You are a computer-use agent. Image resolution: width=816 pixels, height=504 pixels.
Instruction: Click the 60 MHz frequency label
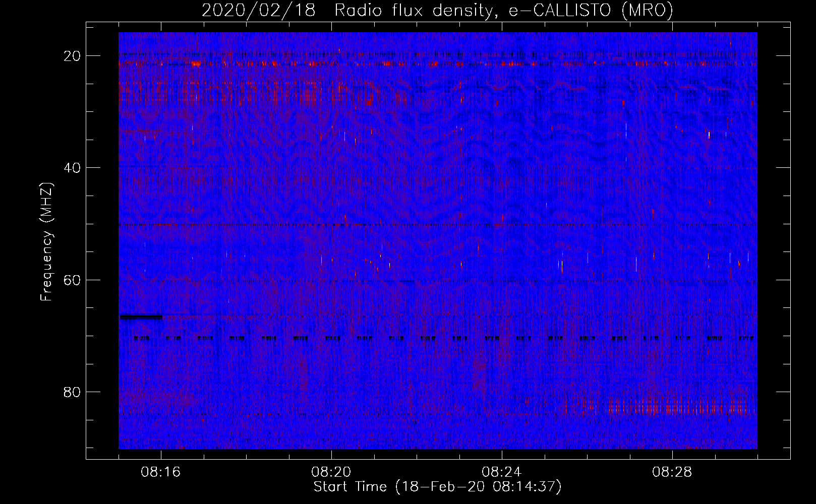[x=72, y=280]
